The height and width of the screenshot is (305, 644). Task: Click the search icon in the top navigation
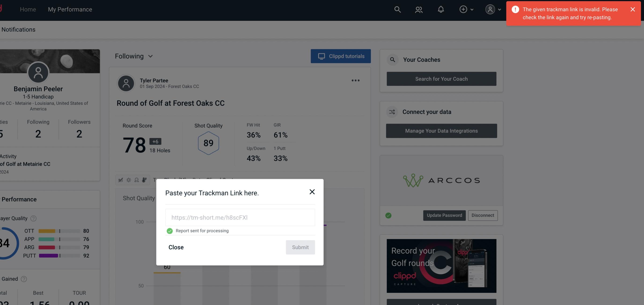tap(397, 9)
